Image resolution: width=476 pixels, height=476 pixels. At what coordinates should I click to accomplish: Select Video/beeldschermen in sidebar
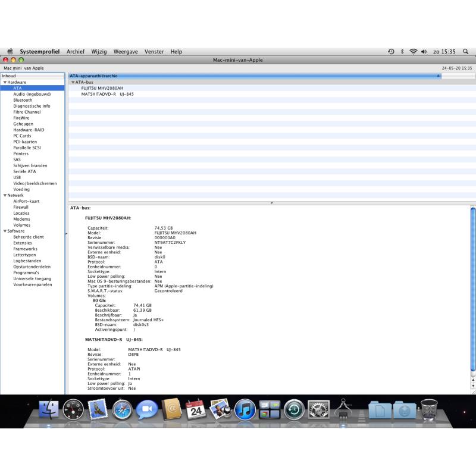[35, 183]
